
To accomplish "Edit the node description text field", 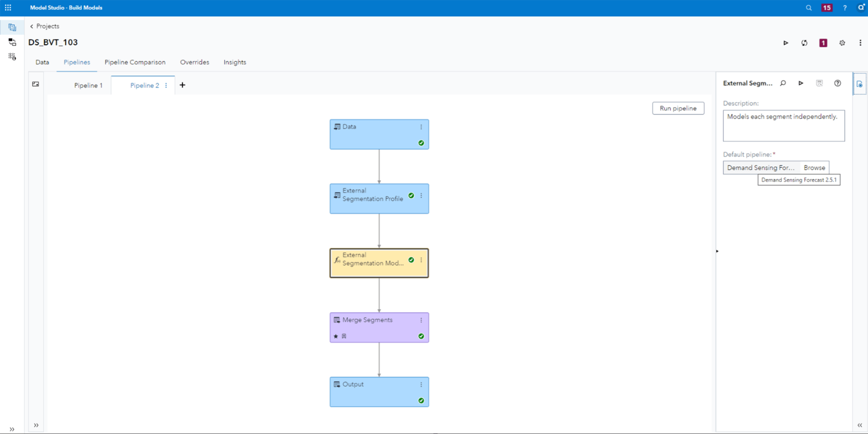I will click(x=783, y=125).
